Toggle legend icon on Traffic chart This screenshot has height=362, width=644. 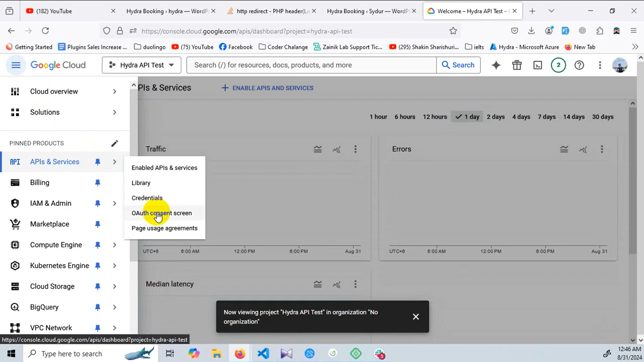[318, 149]
